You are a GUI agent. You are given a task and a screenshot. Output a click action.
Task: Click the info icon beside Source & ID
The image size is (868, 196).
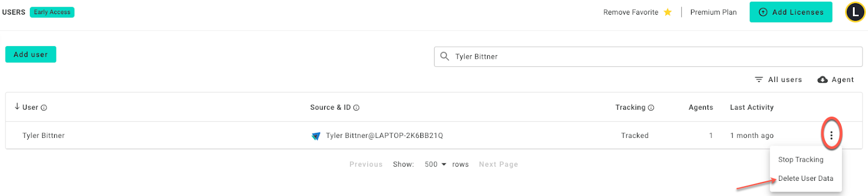click(356, 108)
